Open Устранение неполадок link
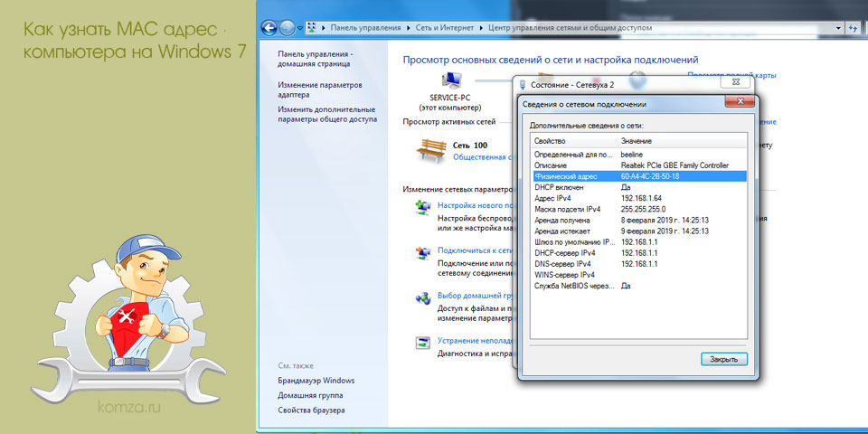This screenshot has width=868, height=434. tap(476, 341)
